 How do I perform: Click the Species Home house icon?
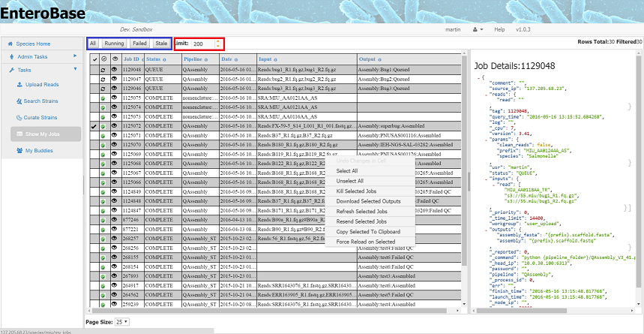click(10, 44)
